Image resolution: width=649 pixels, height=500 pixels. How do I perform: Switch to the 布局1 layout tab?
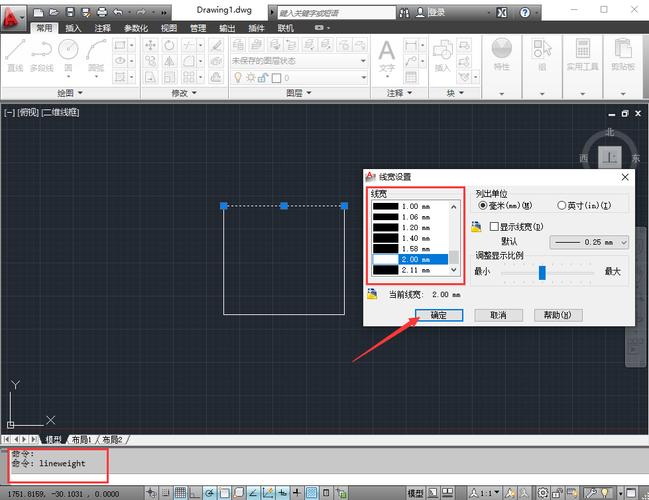click(x=81, y=440)
